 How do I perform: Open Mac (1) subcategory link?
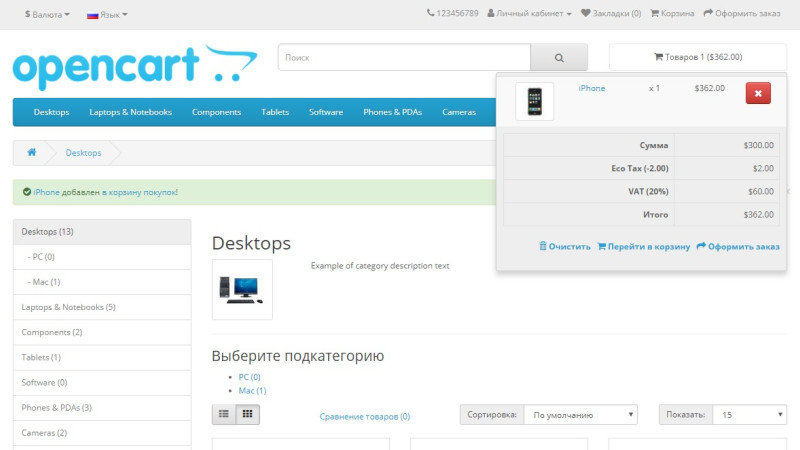(252, 391)
